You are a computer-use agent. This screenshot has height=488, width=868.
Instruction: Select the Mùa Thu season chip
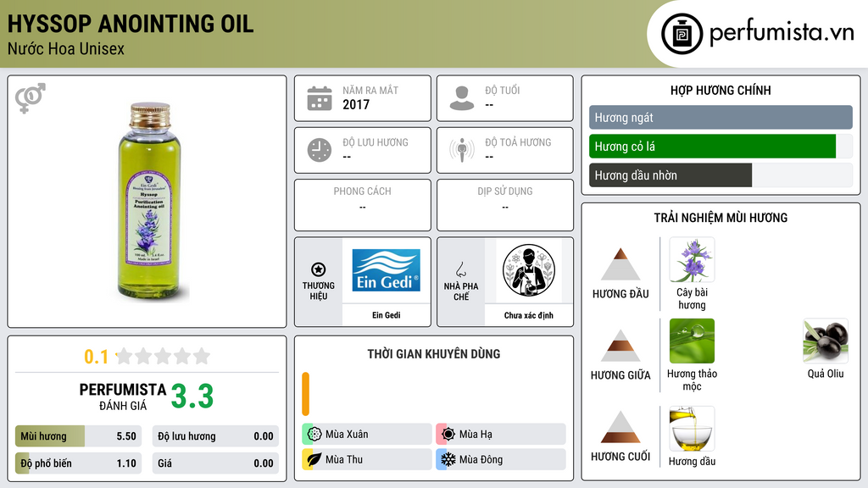point(367,459)
